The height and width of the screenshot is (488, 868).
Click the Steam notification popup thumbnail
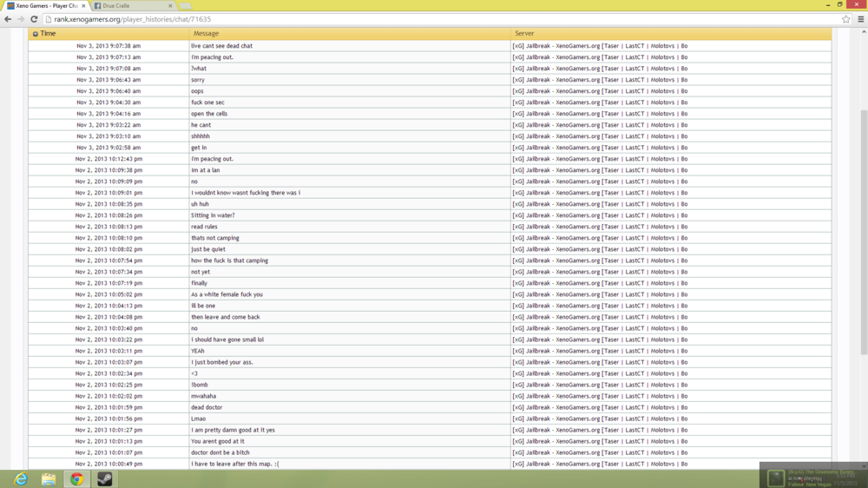click(775, 478)
